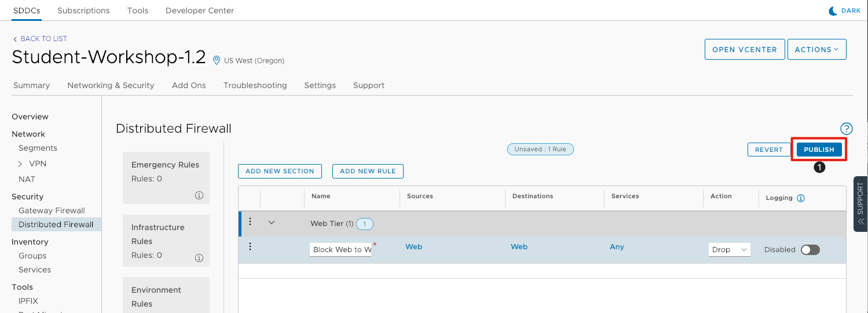Collapse the Web Tier section chevron
Image resolution: width=868 pixels, height=313 pixels.
coord(271,222)
